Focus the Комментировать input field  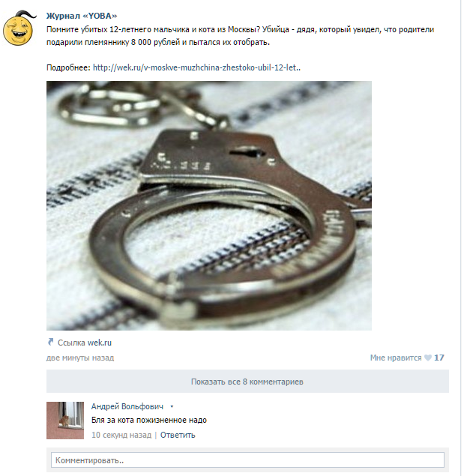click(x=247, y=460)
